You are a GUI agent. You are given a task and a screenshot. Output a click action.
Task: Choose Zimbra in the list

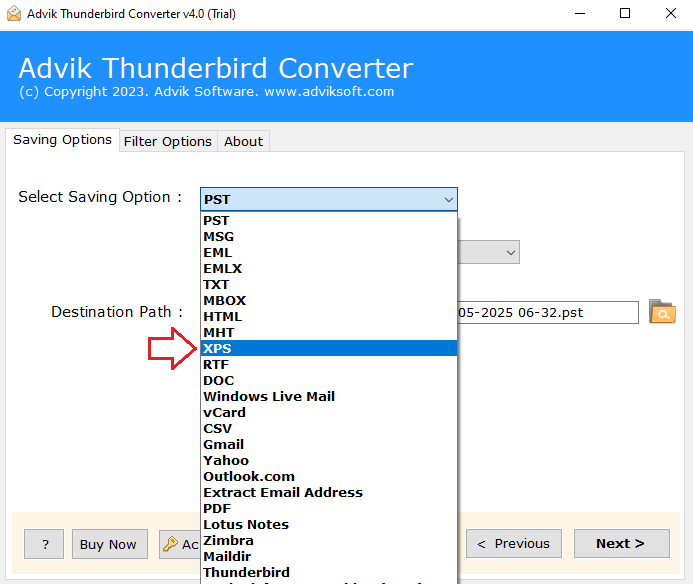point(328,540)
